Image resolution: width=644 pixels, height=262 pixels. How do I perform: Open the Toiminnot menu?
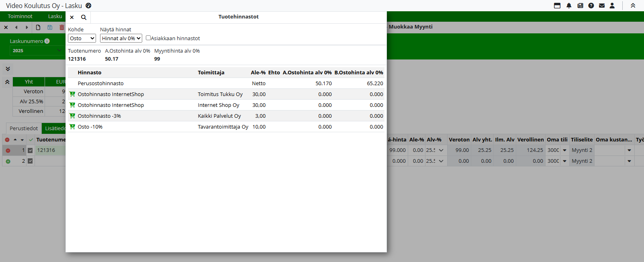coord(20,16)
